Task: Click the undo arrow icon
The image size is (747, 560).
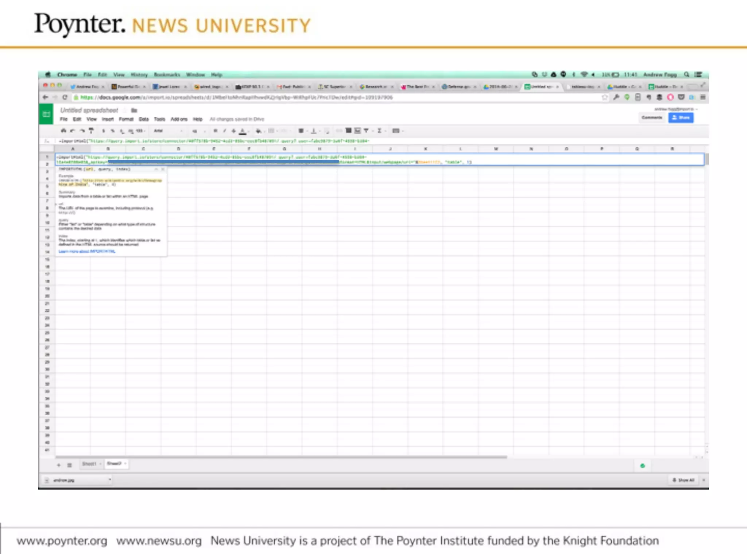Action: pyautogui.click(x=73, y=131)
